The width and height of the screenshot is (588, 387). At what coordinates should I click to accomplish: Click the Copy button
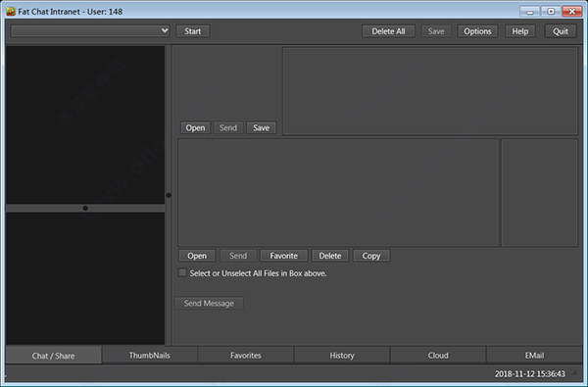(x=371, y=256)
